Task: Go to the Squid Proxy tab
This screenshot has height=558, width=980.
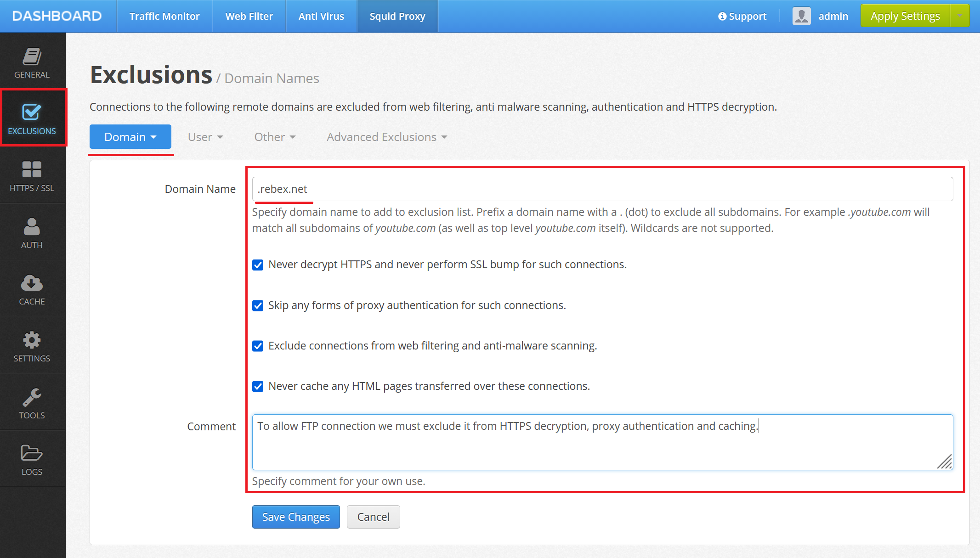Action: [x=397, y=16]
